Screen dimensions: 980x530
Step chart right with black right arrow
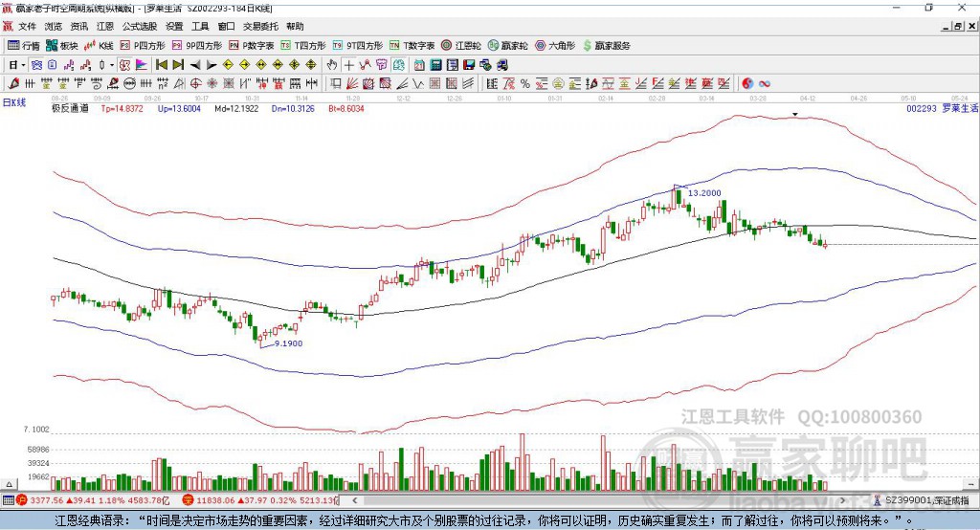coord(212,65)
